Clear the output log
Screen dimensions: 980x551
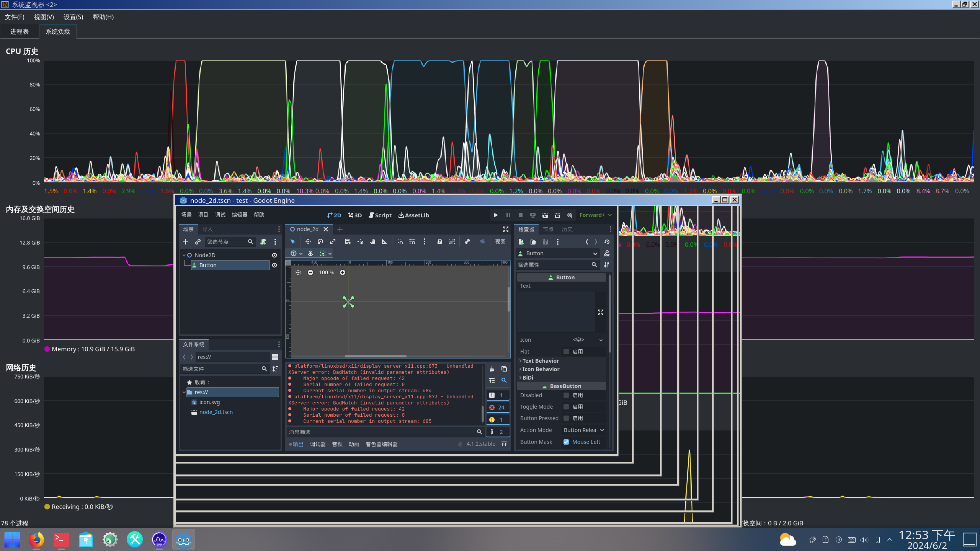click(x=492, y=369)
